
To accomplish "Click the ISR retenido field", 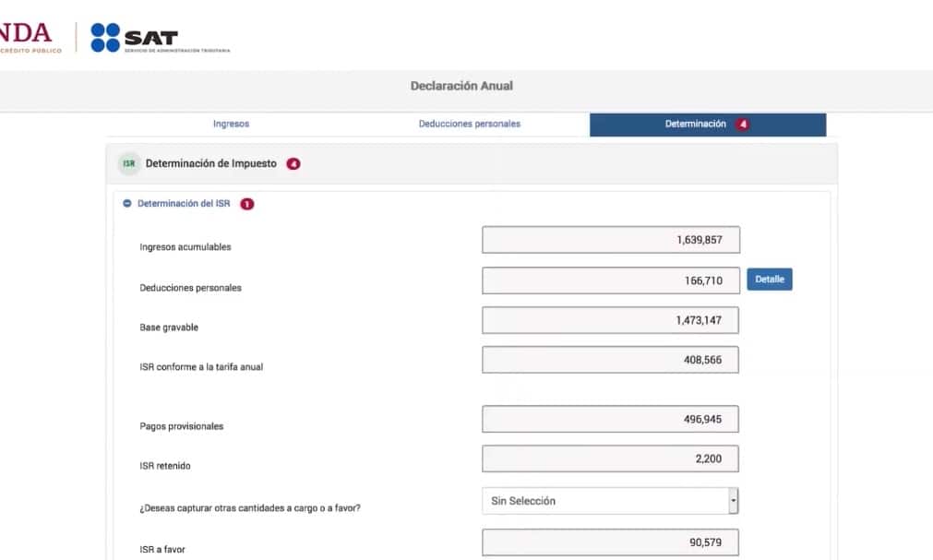I will 610,459.
